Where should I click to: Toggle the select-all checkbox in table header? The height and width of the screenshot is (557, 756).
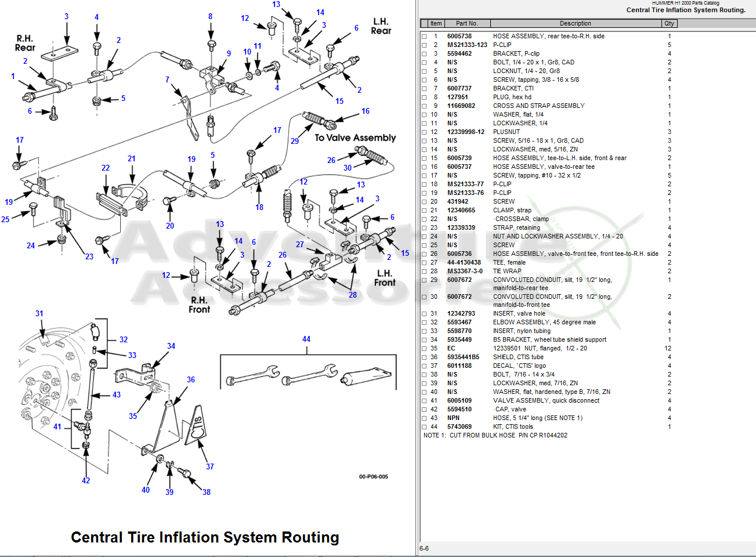click(x=424, y=24)
